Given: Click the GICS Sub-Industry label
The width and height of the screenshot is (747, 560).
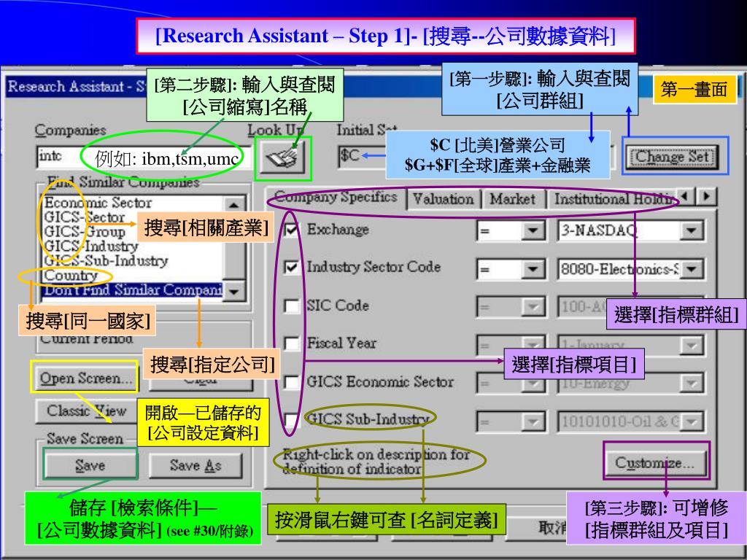Looking at the screenshot, I should tap(368, 419).
